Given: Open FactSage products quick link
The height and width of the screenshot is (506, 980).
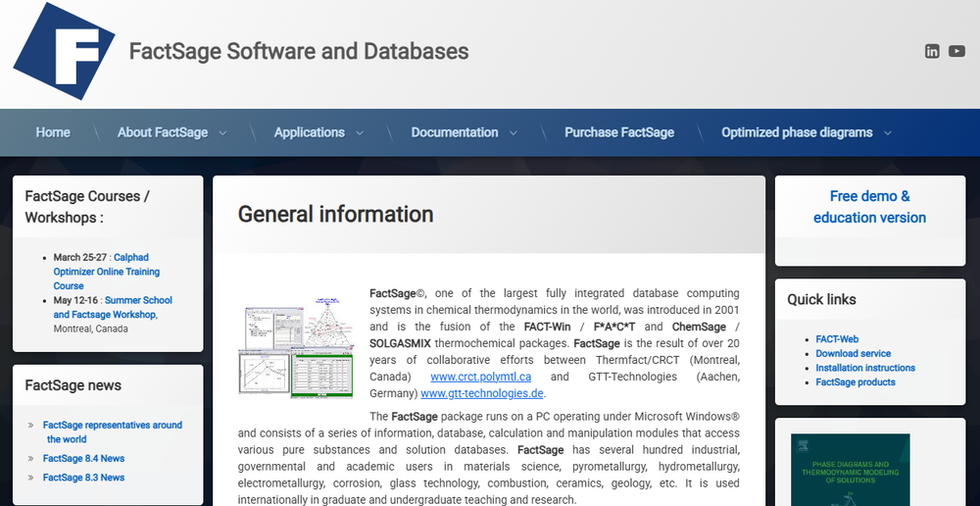Looking at the screenshot, I should tap(855, 382).
